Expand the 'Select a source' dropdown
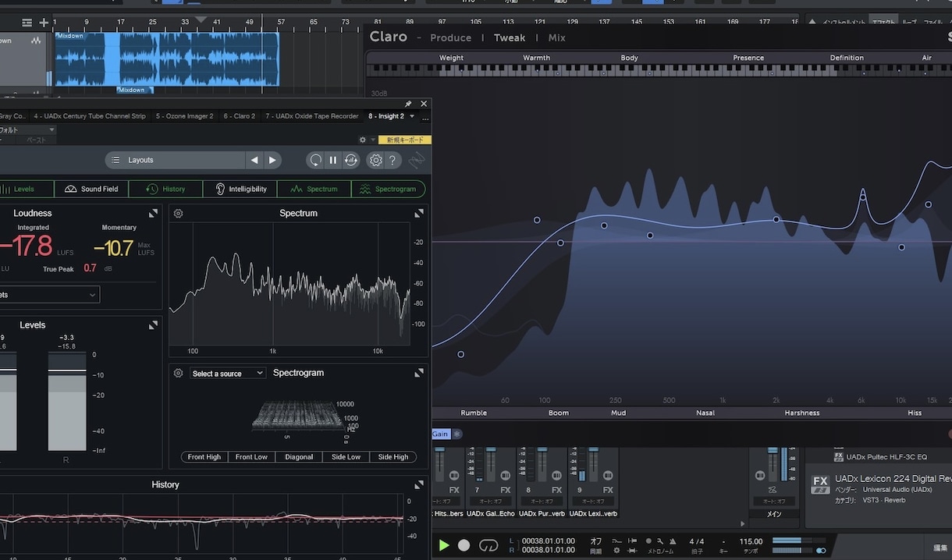The width and height of the screenshot is (952, 560). (228, 374)
